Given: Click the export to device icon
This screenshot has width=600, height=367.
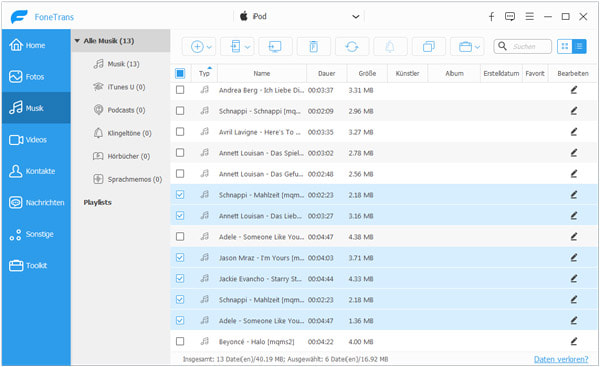Looking at the screenshot, I should click(x=235, y=47).
